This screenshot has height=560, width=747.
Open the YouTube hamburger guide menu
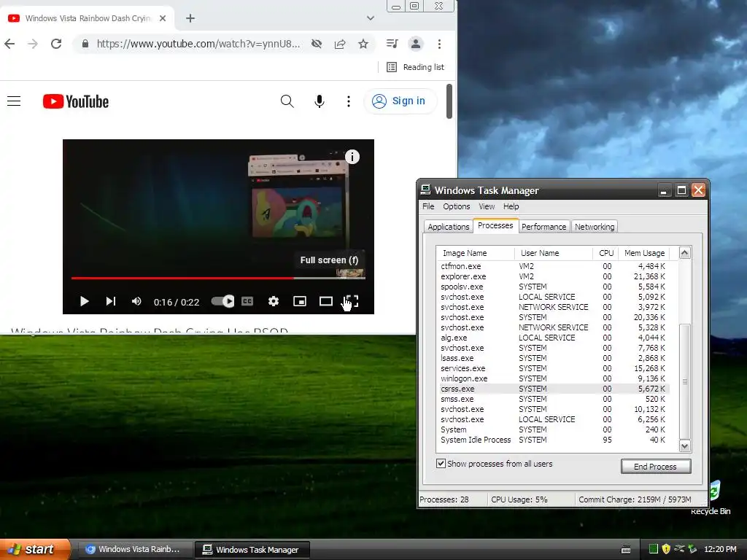[14, 101]
